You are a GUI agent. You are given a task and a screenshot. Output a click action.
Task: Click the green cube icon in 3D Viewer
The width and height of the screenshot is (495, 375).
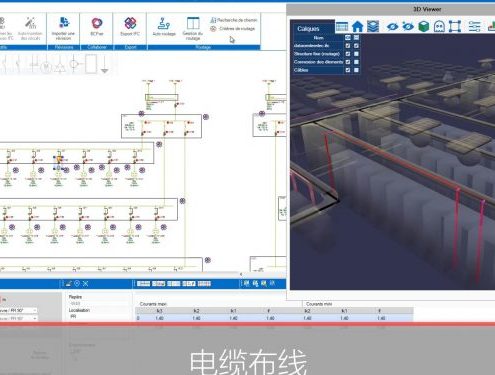point(424,26)
